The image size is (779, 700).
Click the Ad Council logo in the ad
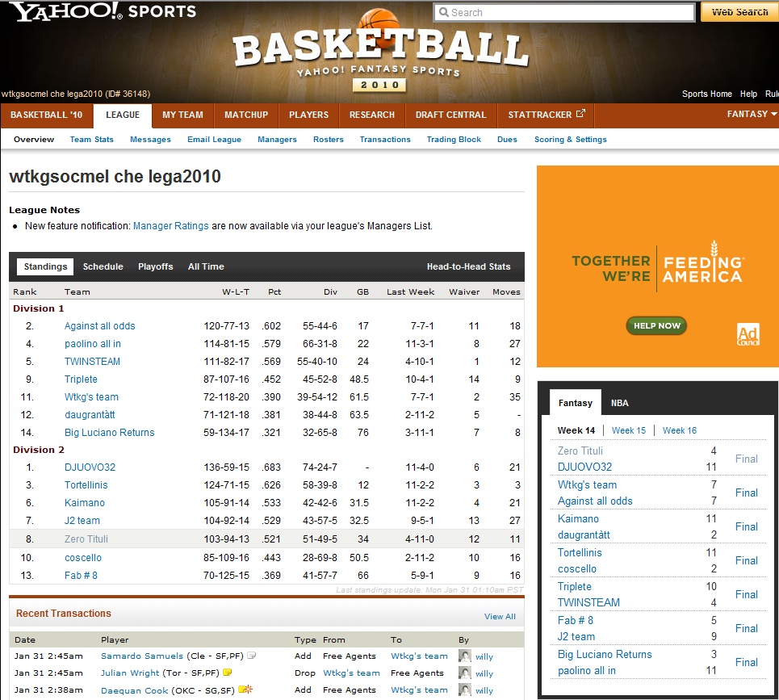[748, 334]
